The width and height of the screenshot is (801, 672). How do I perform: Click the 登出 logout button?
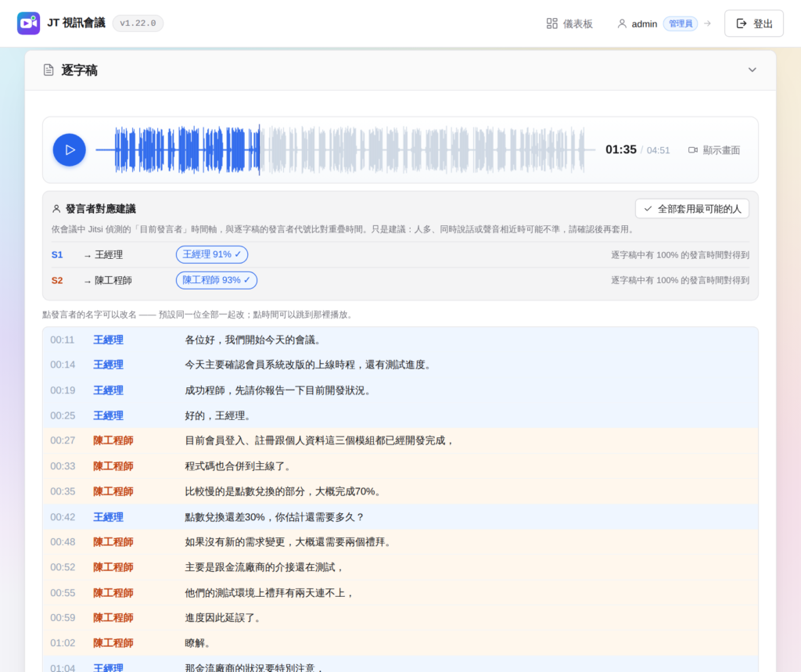[x=753, y=23]
